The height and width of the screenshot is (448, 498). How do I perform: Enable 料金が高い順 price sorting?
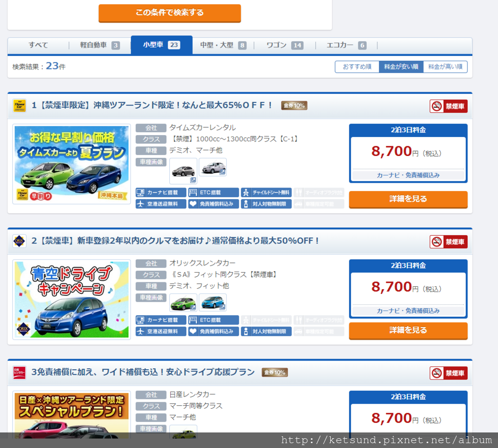point(446,67)
